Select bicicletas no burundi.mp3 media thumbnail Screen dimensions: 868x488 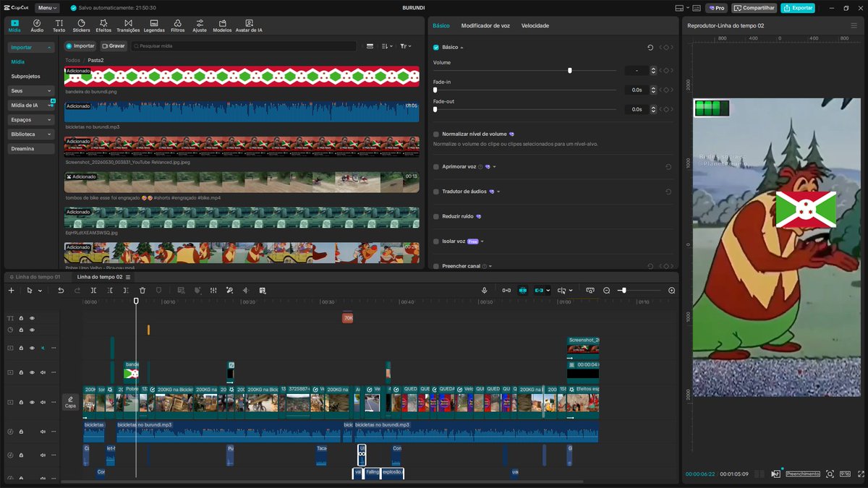tap(242, 111)
